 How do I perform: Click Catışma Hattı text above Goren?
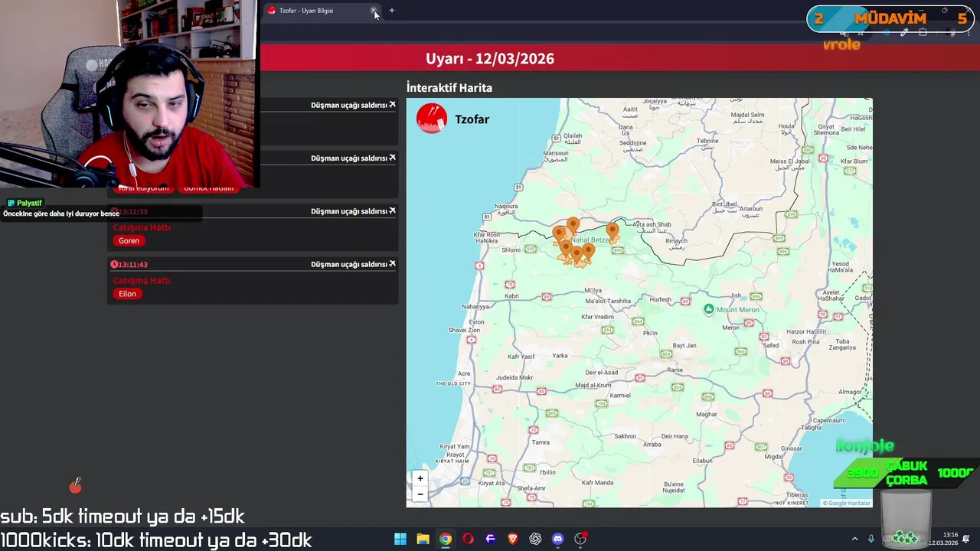pyautogui.click(x=142, y=227)
